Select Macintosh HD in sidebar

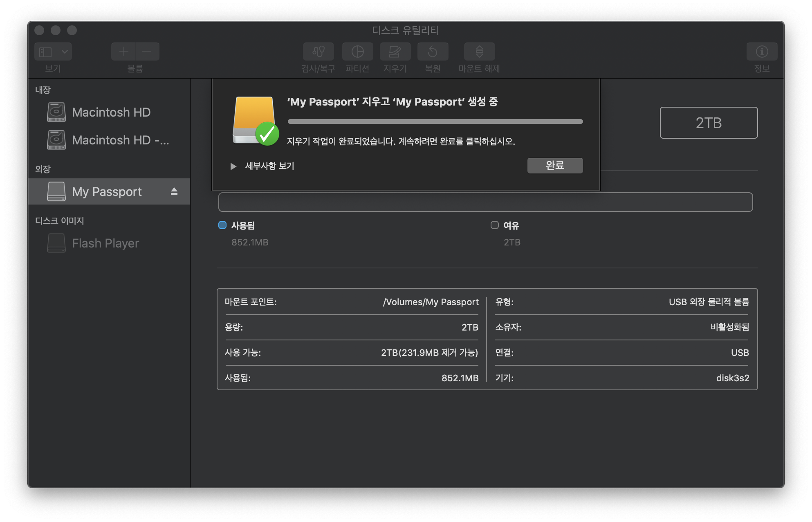point(110,112)
